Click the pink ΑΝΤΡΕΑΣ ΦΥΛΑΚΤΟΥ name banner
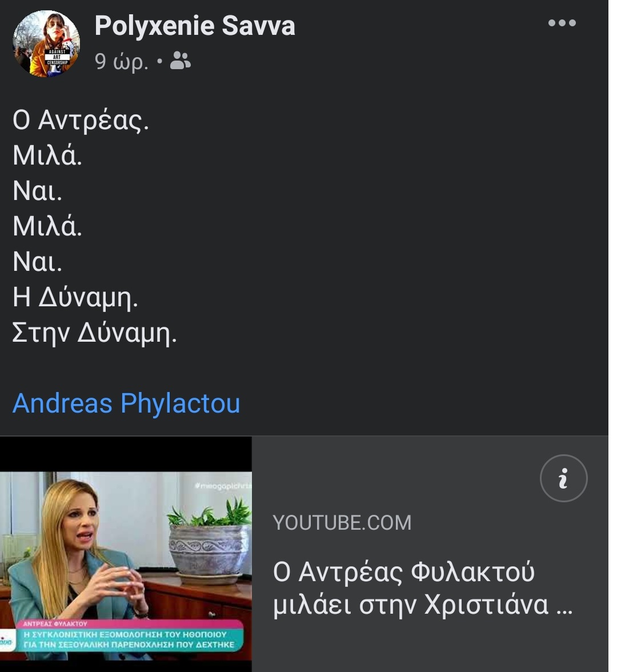Viewport: 617px width, 672px height. 56,623
